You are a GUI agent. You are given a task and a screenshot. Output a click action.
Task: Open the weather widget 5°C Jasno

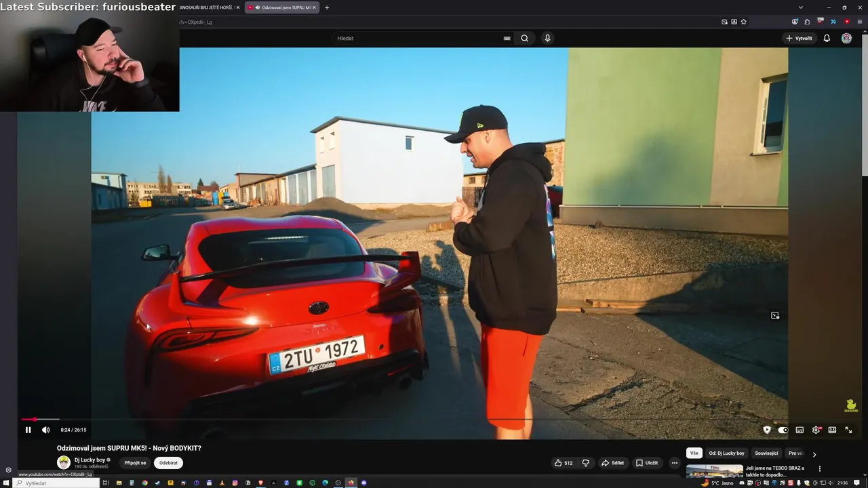717,483
